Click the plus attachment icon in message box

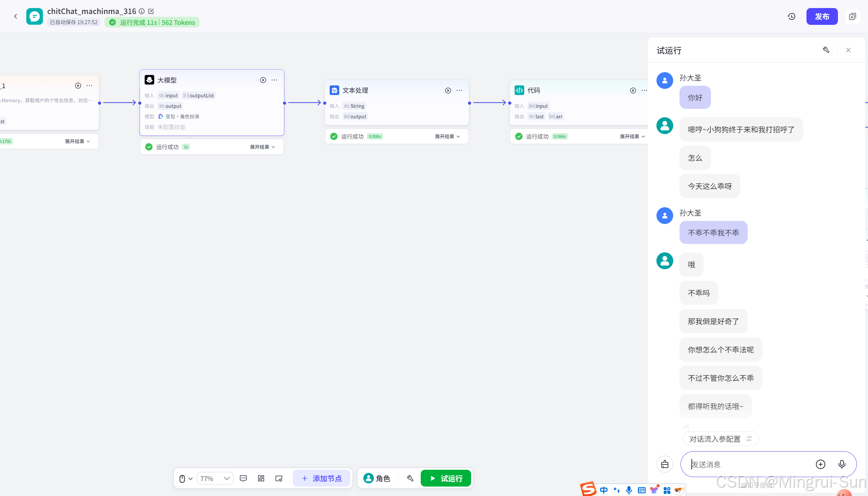click(x=820, y=464)
